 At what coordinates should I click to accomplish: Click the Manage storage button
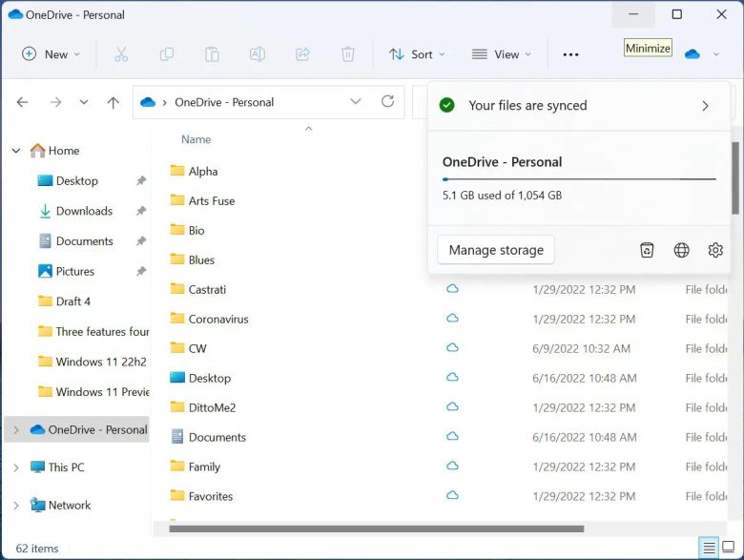[x=496, y=250]
